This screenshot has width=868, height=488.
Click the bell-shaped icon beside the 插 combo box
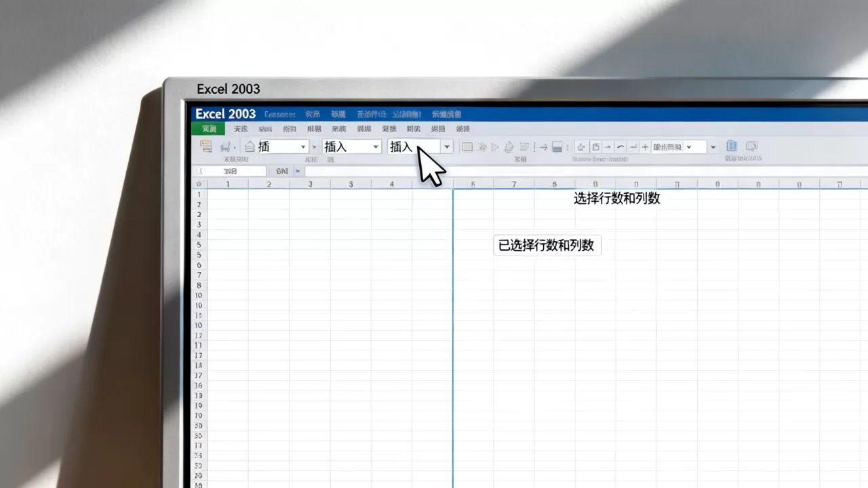coord(250,146)
